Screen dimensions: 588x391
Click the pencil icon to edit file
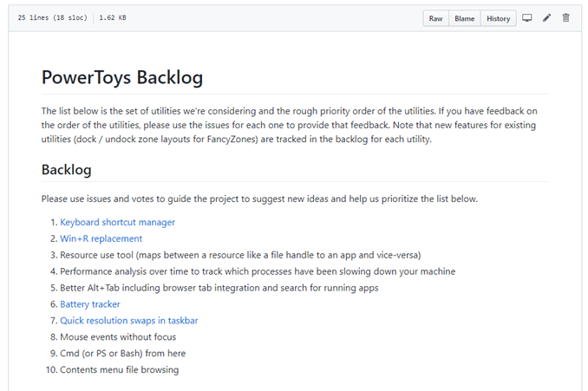tap(546, 18)
